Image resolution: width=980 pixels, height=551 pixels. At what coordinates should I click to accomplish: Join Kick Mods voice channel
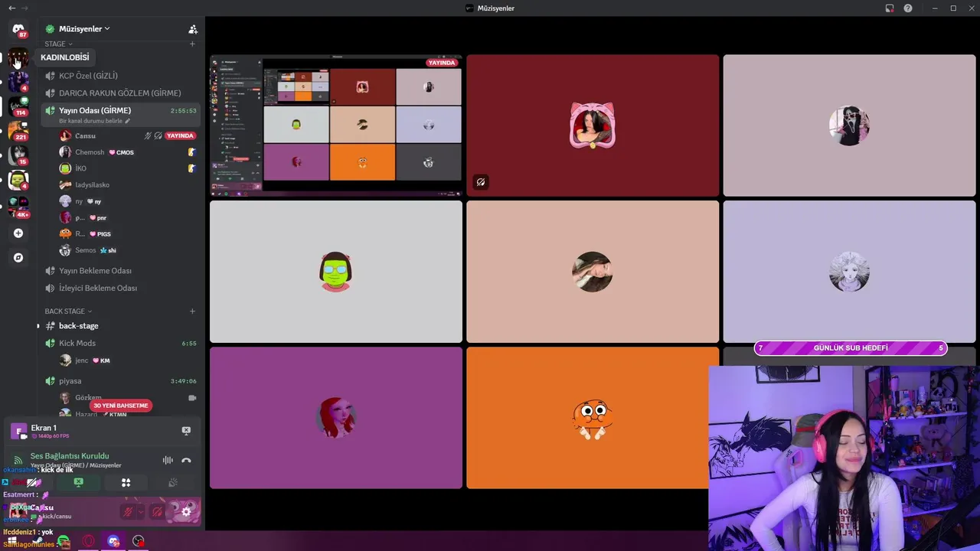120,344
